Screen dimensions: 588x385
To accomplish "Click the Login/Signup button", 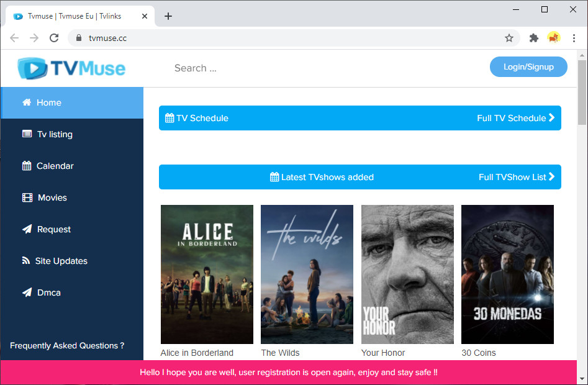I will (528, 66).
